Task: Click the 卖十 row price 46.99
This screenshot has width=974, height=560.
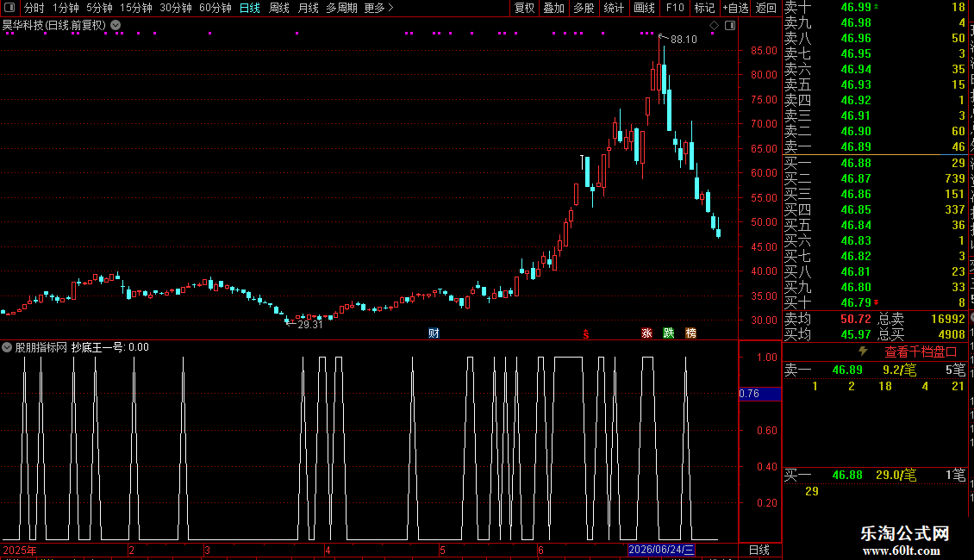Action: pos(856,8)
